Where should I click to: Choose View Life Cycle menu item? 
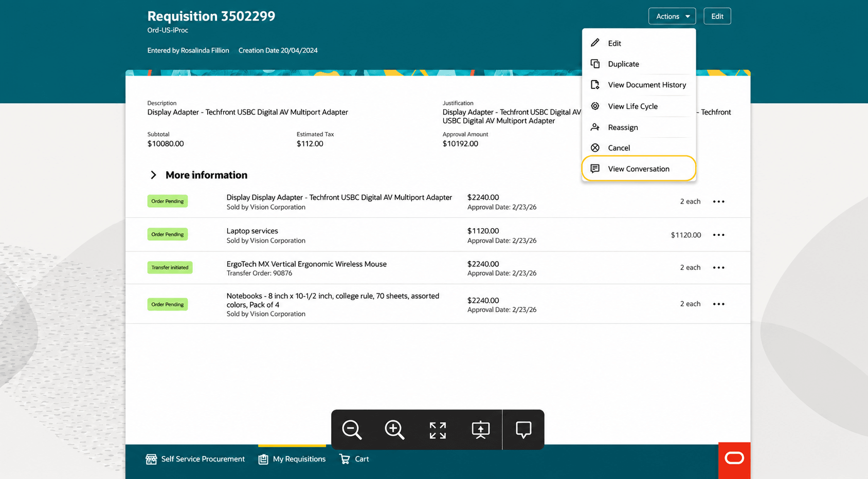tap(639, 106)
